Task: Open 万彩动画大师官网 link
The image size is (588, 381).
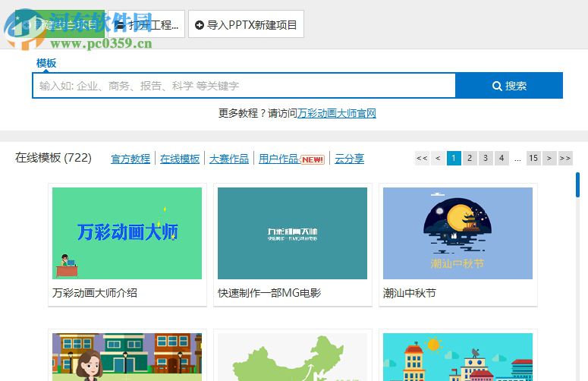Action: (337, 113)
